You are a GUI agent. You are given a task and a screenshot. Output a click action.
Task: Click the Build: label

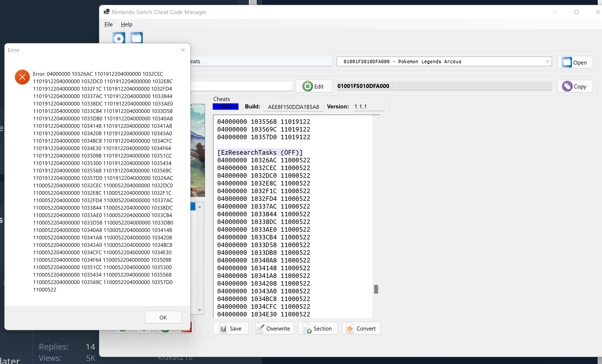pos(252,107)
